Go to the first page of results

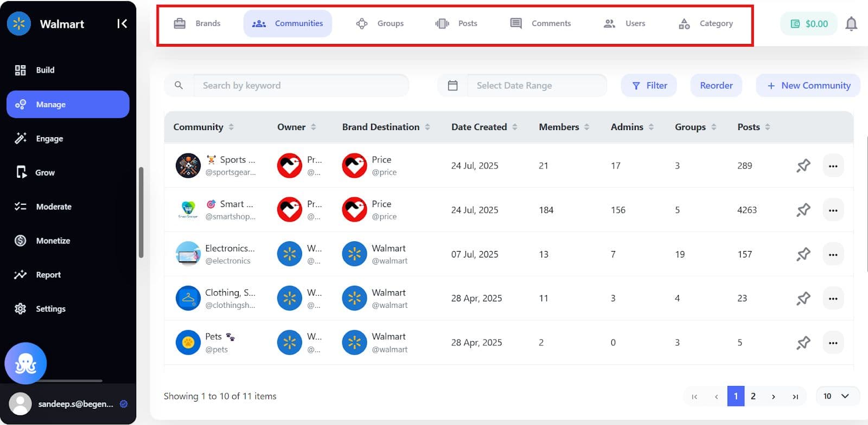[x=694, y=396]
